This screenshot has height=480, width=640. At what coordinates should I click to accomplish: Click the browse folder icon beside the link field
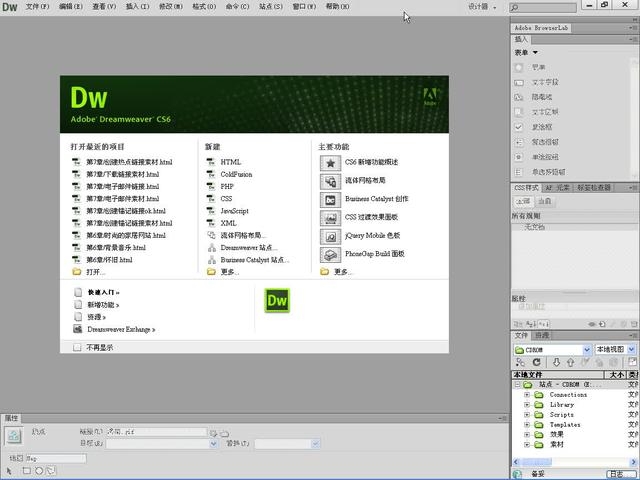point(224,433)
